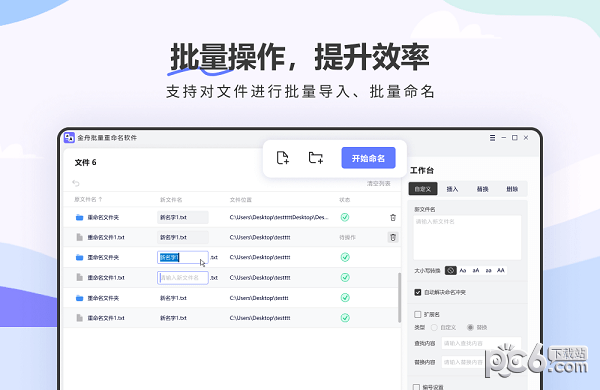Click the 文件 6 heading
The height and width of the screenshot is (390, 600).
(x=85, y=163)
